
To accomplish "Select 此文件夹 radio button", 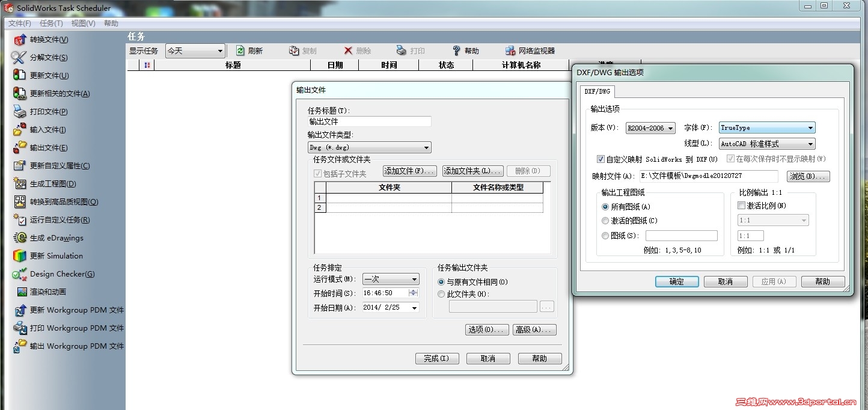I will pyautogui.click(x=441, y=294).
